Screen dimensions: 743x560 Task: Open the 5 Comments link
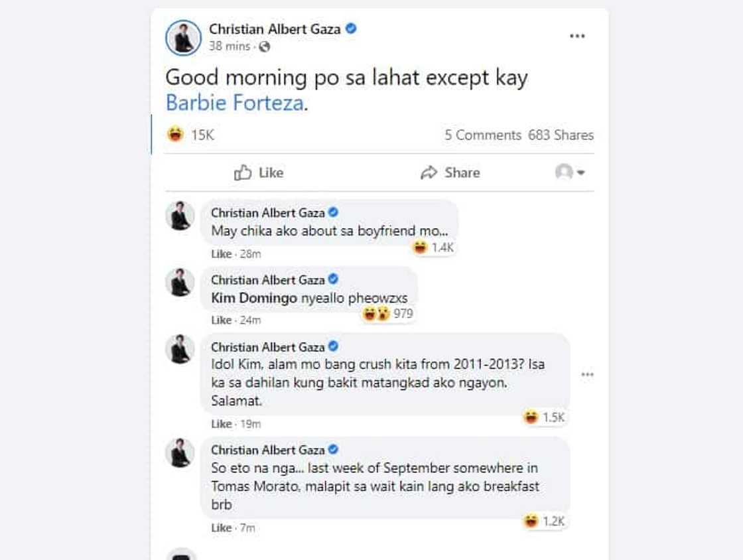coord(483,135)
